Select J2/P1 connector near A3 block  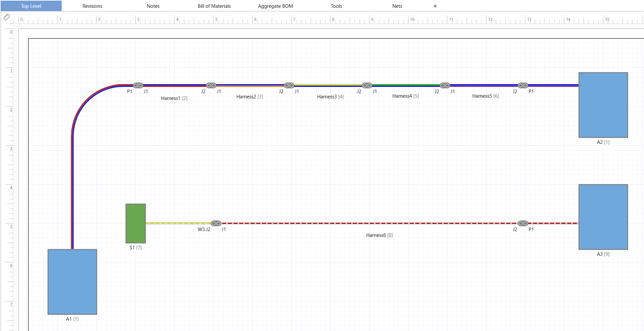pos(523,223)
